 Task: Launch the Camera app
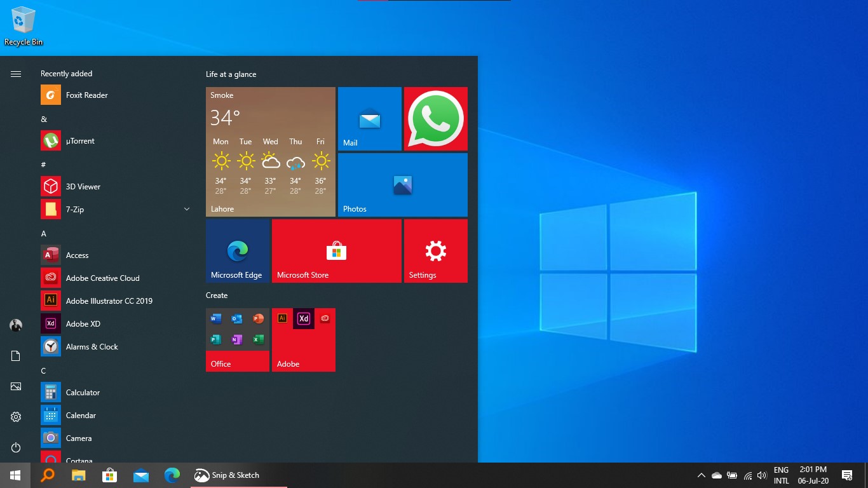click(116, 438)
